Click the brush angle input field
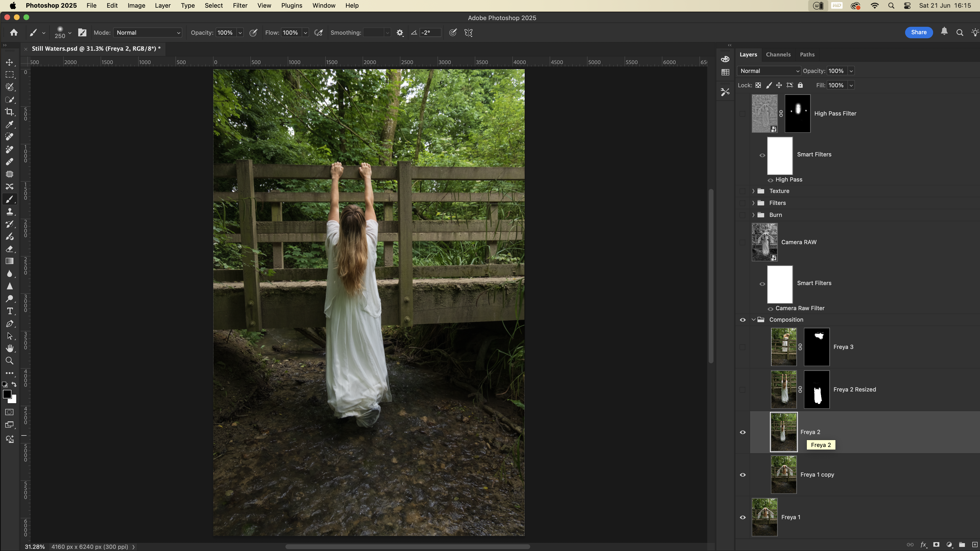Screen dimensions: 980x551 point(430,33)
